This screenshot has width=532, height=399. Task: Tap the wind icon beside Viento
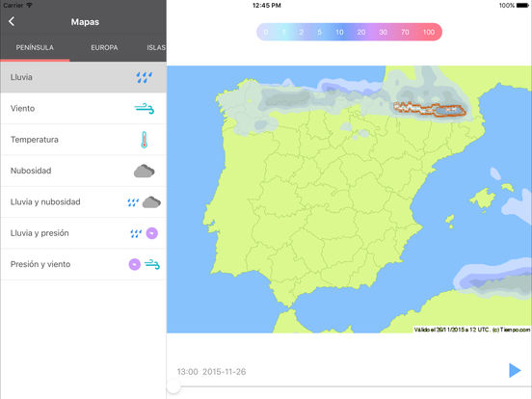point(145,109)
